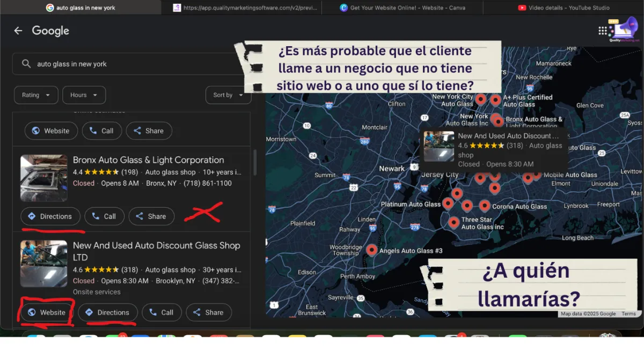The height and width of the screenshot is (362, 644).
Task: Click Mobile Auto Glass label on map
Action: [x=570, y=175]
